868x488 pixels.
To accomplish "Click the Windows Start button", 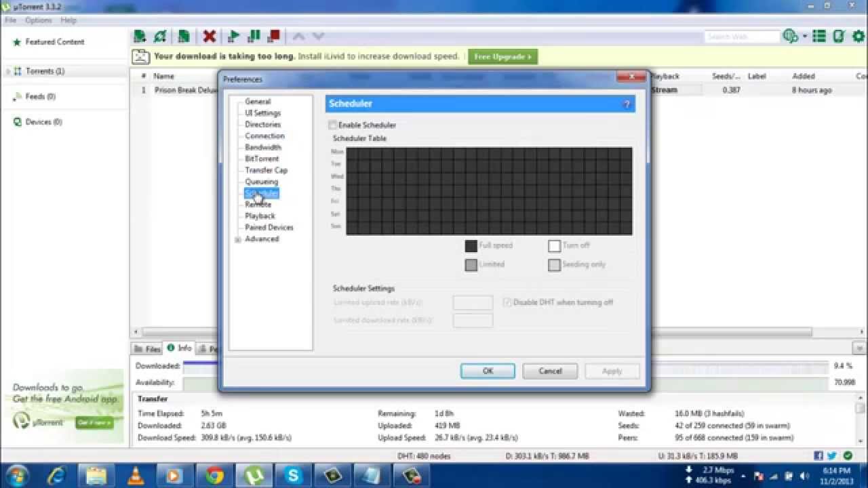I will click(16, 475).
